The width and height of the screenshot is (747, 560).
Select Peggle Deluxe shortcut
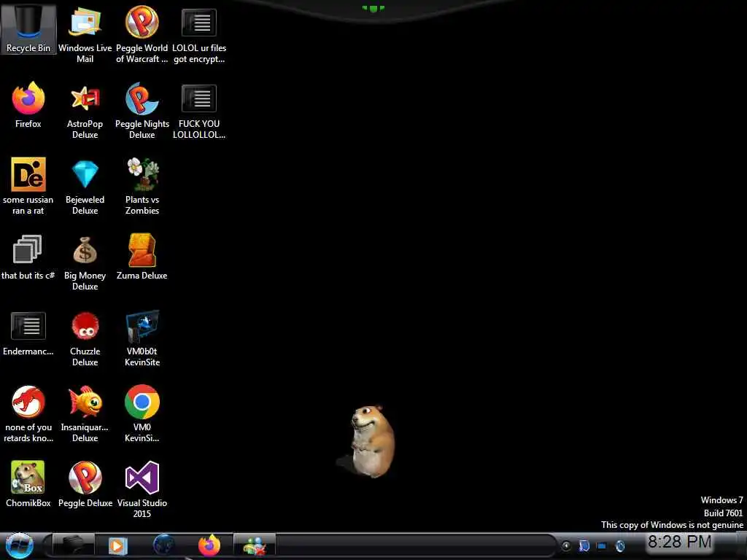85,484
